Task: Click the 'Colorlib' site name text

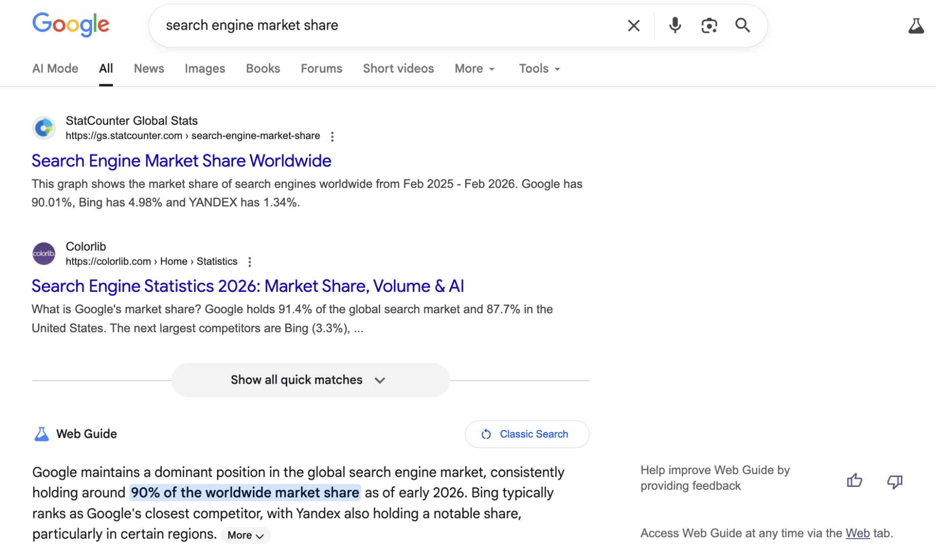Action: [x=86, y=246]
